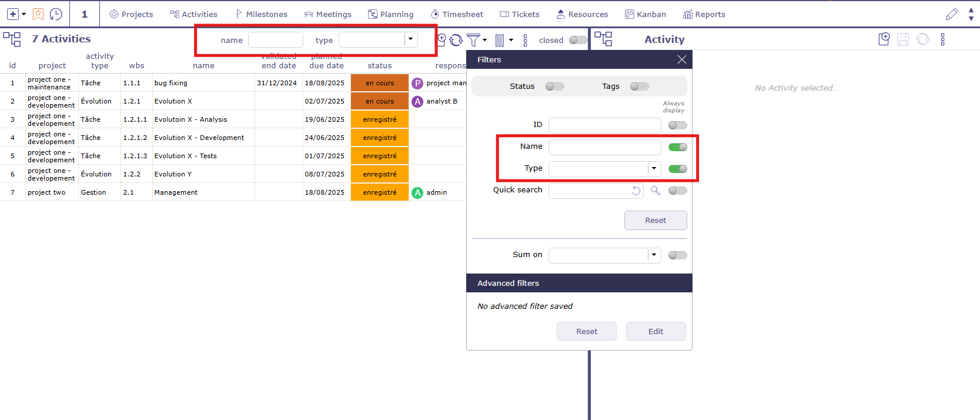
Task: Go to the Kanban menu
Action: click(645, 14)
